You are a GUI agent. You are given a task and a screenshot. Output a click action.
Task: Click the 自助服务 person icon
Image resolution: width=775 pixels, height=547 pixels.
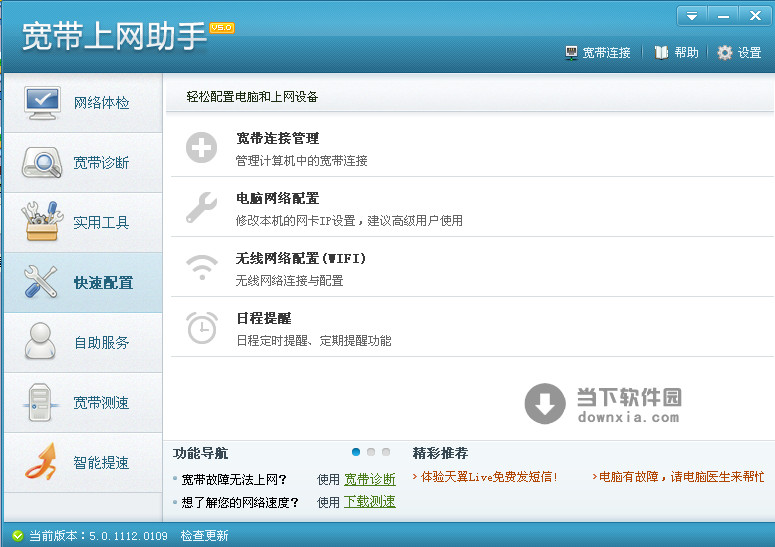coord(40,341)
